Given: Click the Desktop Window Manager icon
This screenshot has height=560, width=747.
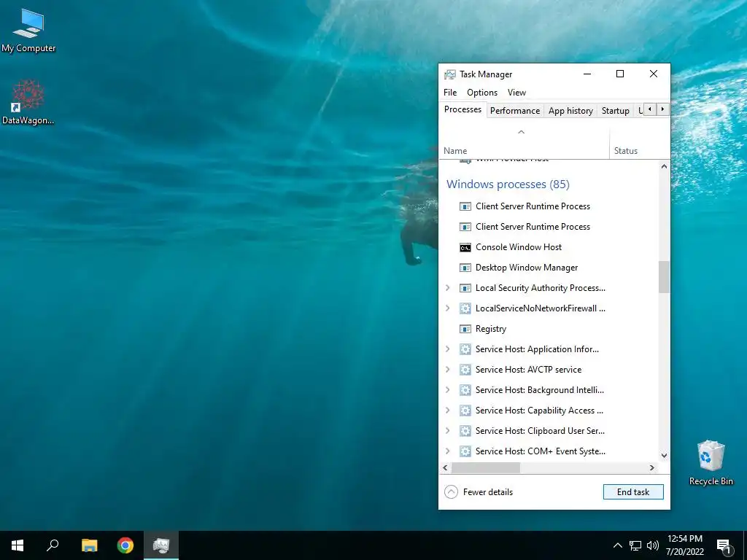Looking at the screenshot, I should [465, 268].
